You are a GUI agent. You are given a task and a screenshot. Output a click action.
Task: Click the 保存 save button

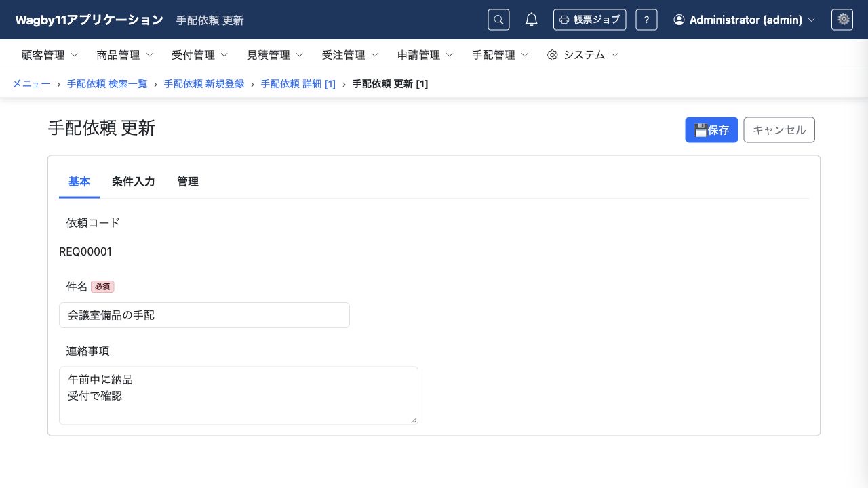click(711, 130)
